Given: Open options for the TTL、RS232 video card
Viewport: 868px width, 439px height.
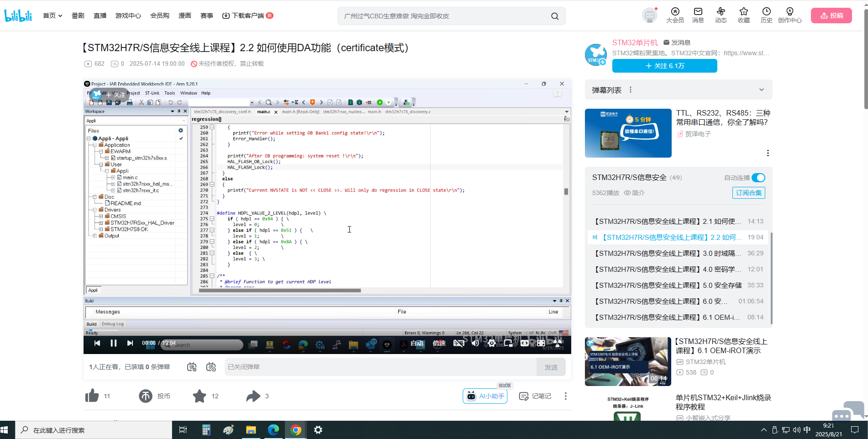Looking at the screenshot, I should click(768, 153).
